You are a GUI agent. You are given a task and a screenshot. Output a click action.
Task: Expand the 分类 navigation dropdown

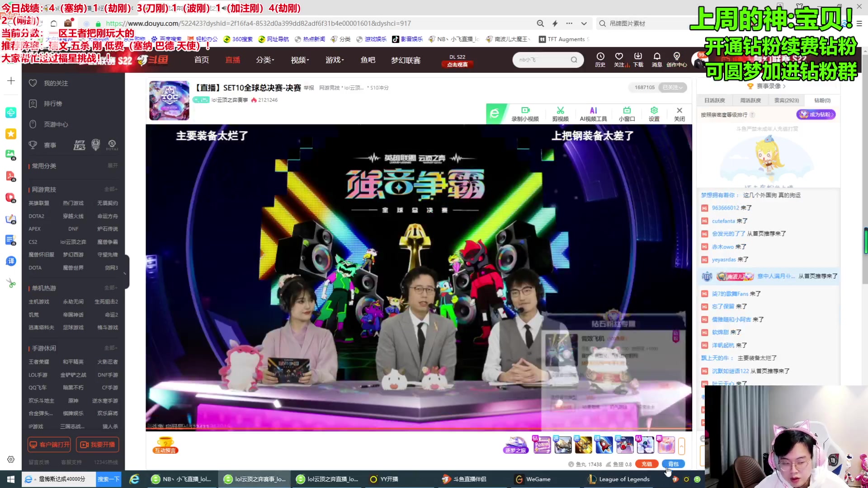[265, 60]
